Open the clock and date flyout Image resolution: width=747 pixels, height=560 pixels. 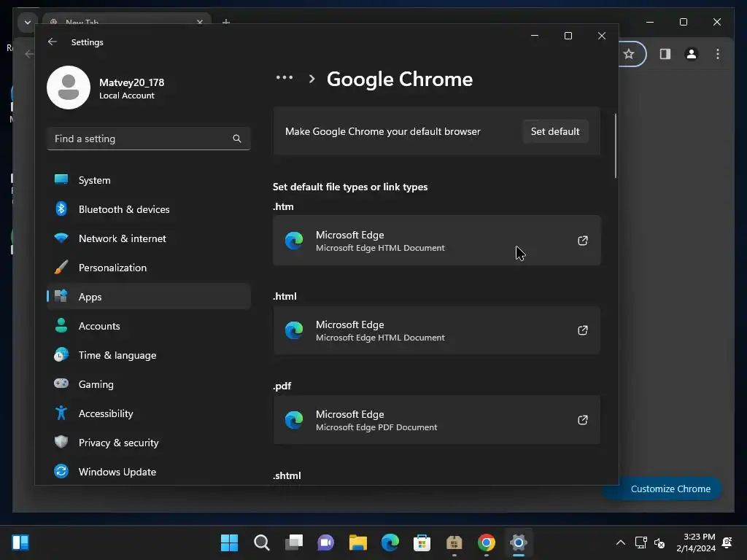695,542
